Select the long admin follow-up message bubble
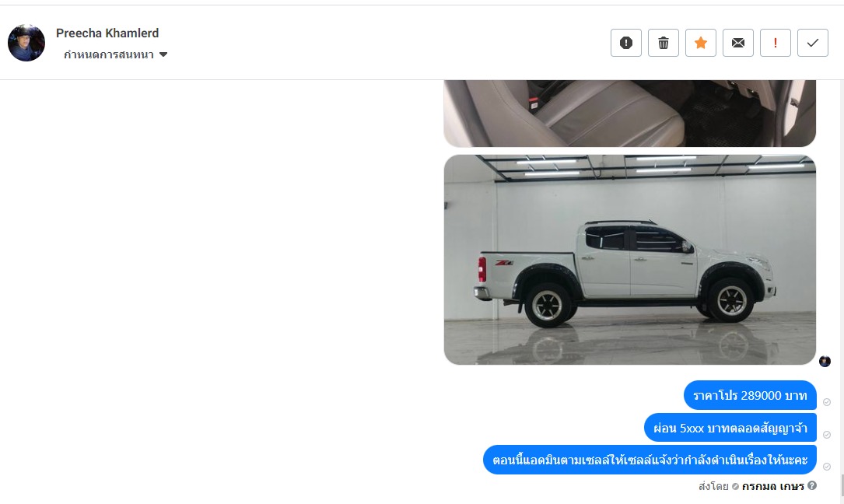 click(x=650, y=460)
